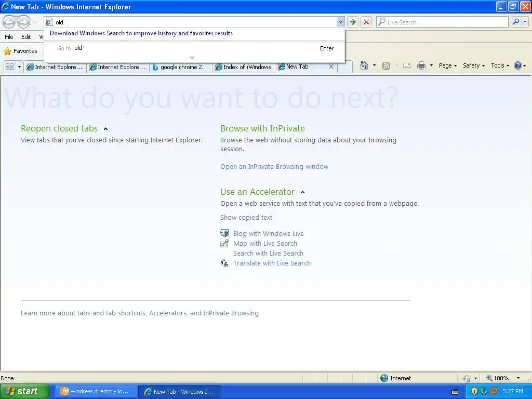Click the Forward navigation button

[23, 22]
